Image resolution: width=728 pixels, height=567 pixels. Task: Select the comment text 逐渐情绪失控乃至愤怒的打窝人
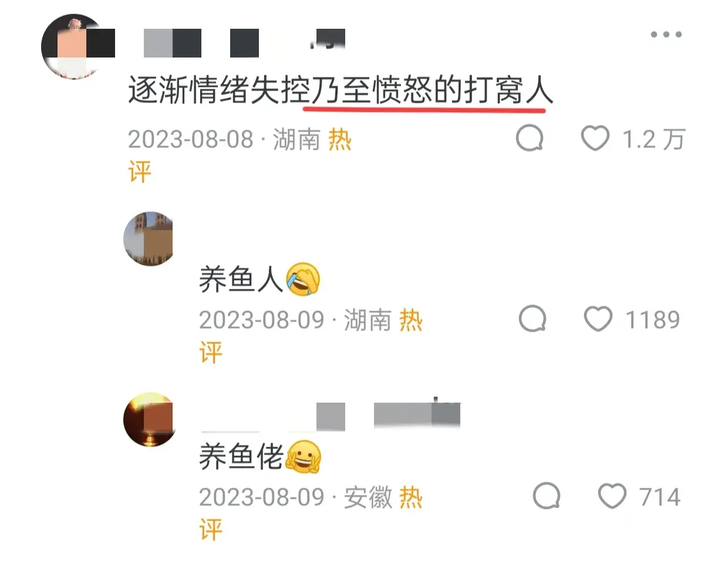[x=341, y=91]
